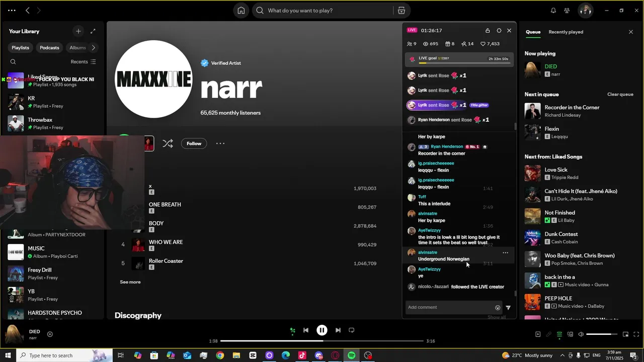Toggle shuffle on artist page

click(168, 143)
